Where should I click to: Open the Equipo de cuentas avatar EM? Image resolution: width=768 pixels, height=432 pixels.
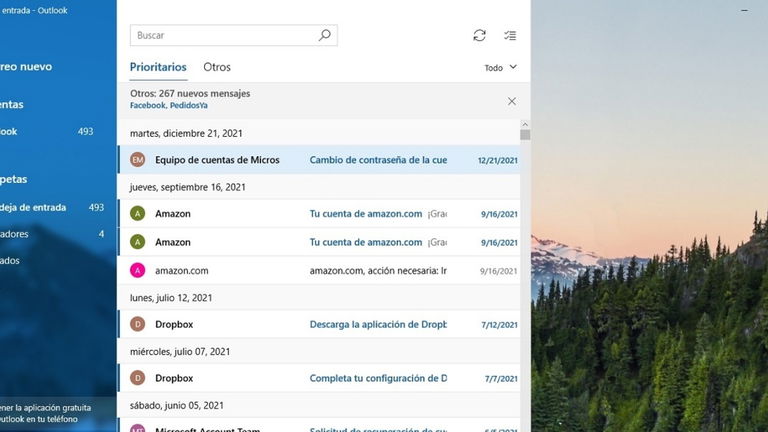tap(138, 160)
